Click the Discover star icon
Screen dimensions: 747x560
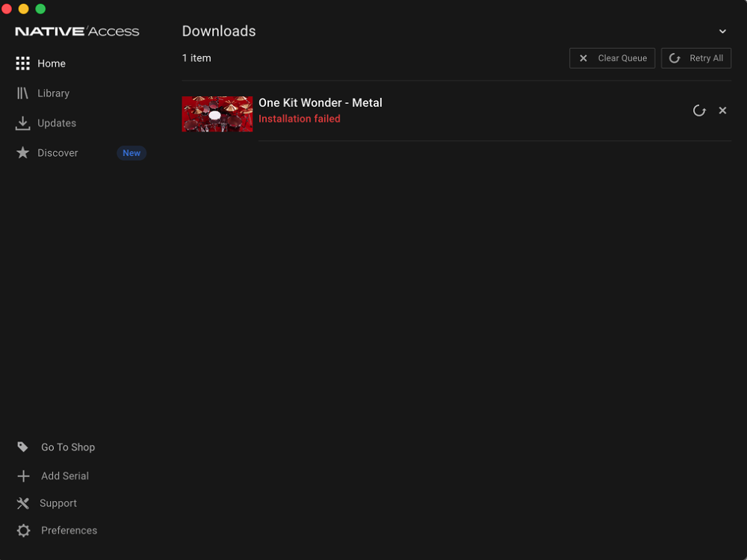pos(22,153)
